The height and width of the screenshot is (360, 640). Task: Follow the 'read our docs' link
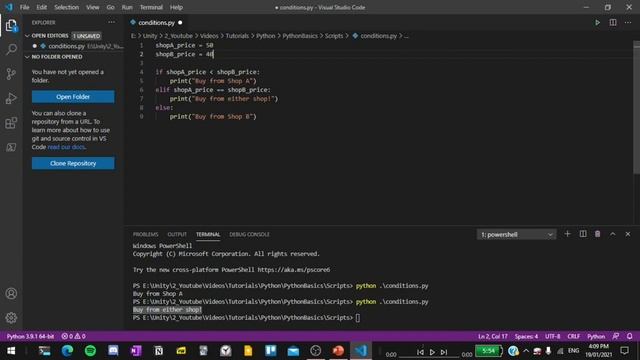click(66, 147)
